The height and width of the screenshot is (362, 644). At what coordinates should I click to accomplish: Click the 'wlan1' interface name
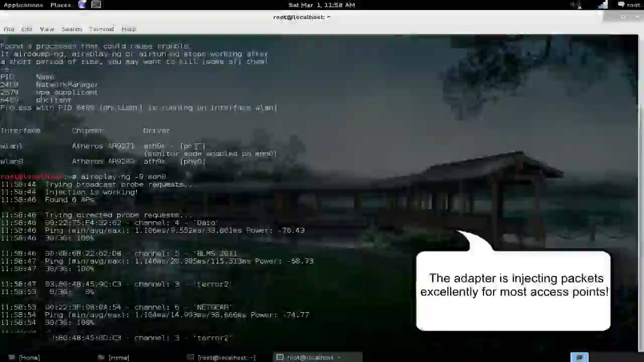[12, 146]
